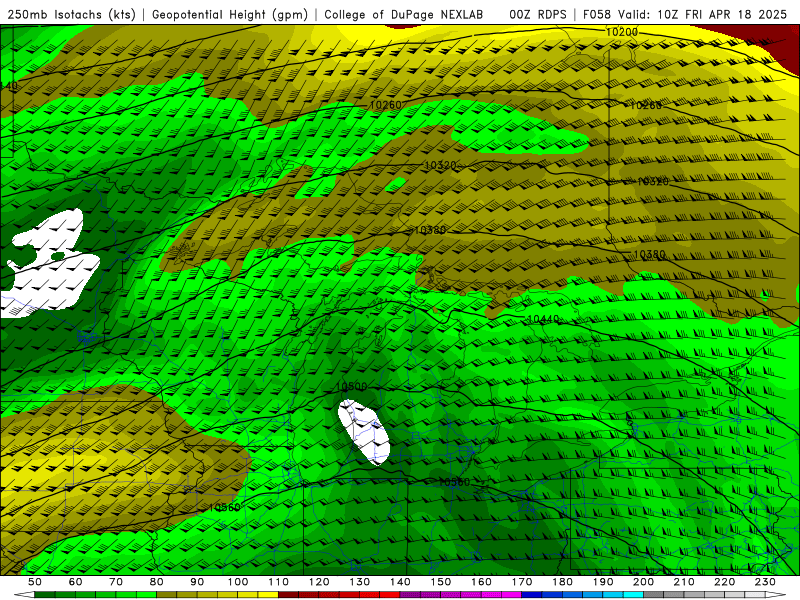
Task: Click the "Geopotential Height (gpm)" header text
Action: tap(230, 15)
